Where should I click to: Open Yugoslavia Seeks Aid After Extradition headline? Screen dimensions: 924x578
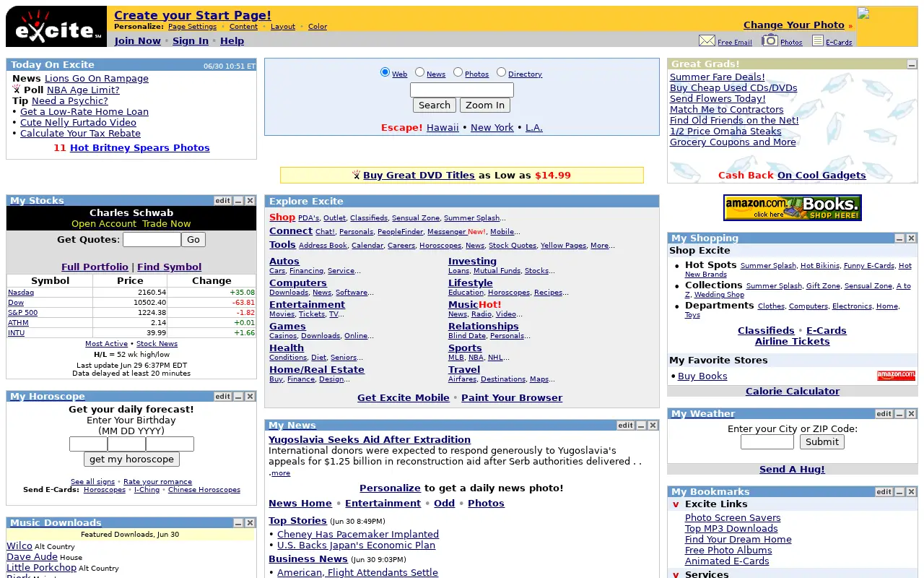tap(370, 440)
